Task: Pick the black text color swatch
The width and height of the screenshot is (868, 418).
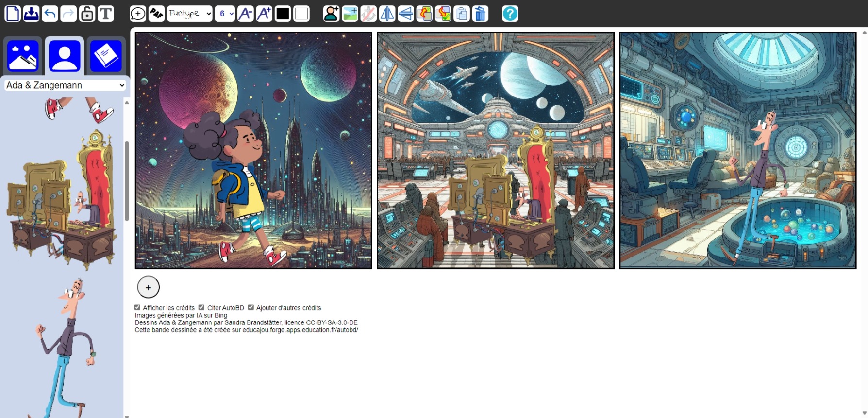Action: (x=283, y=14)
